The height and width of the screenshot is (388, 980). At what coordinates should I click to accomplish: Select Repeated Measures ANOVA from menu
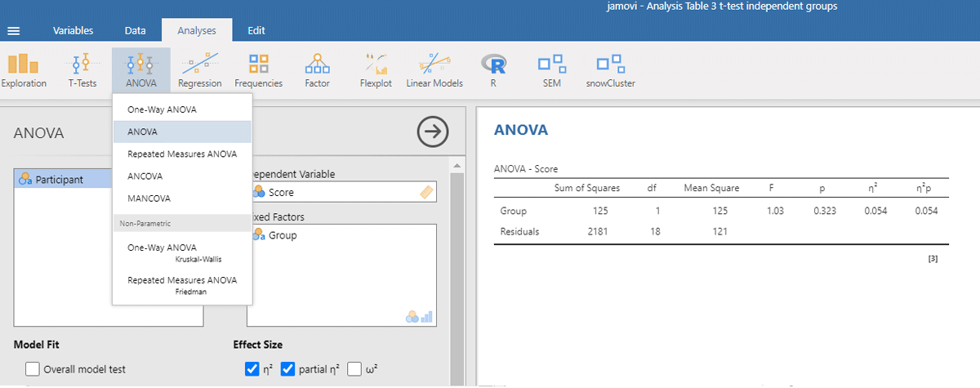pyautogui.click(x=182, y=154)
